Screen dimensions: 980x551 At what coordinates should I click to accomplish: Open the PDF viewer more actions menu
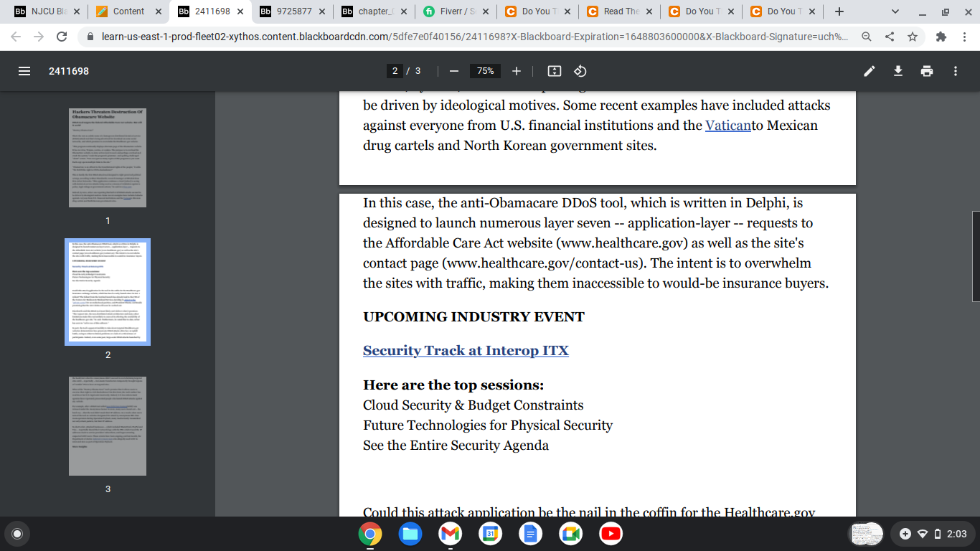(x=956, y=71)
